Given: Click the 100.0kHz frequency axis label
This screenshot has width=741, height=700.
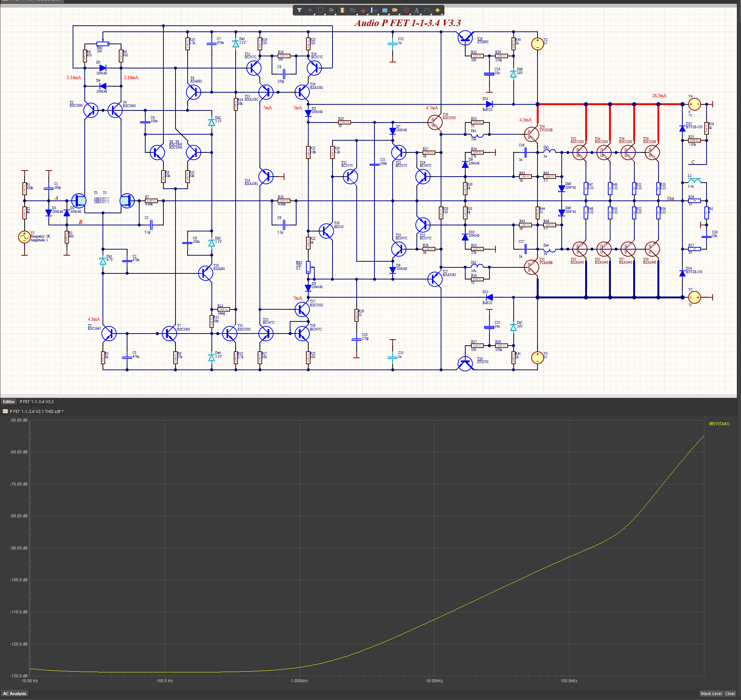Looking at the screenshot, I should coord(569,681).
